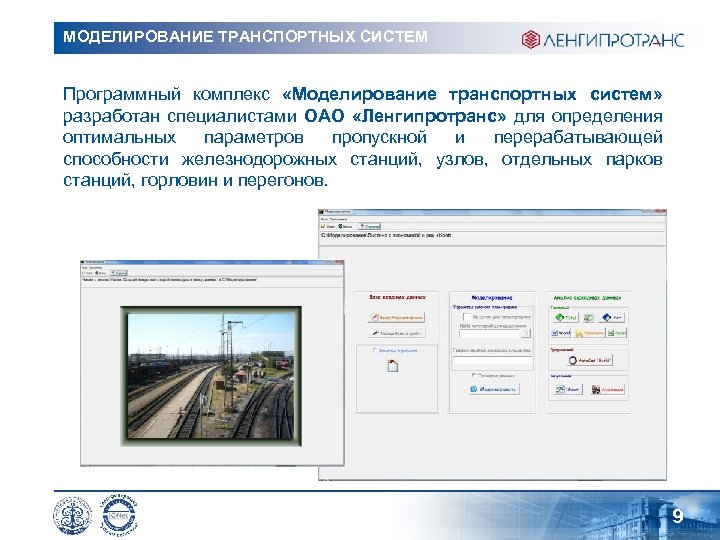This screenshot has height=540, width=720.
Task: Click the status message line in the left window
Action: 169,280
